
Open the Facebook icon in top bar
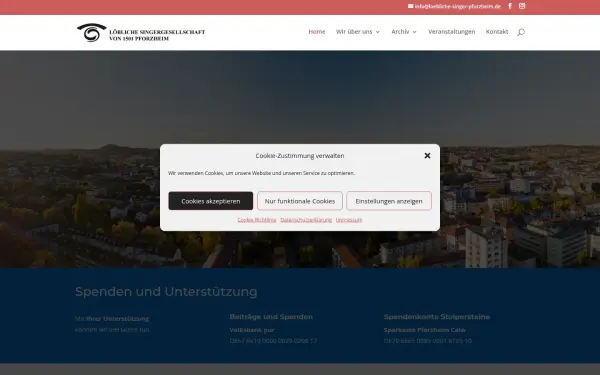[x=510, y=6]
